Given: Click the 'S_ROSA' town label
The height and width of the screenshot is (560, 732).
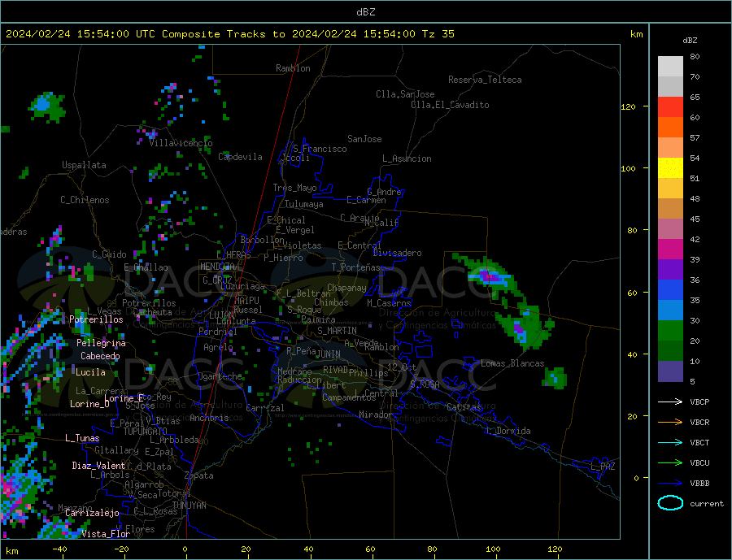Looking at the screenshot, I should pyautogui.click(x=425, y=384).
